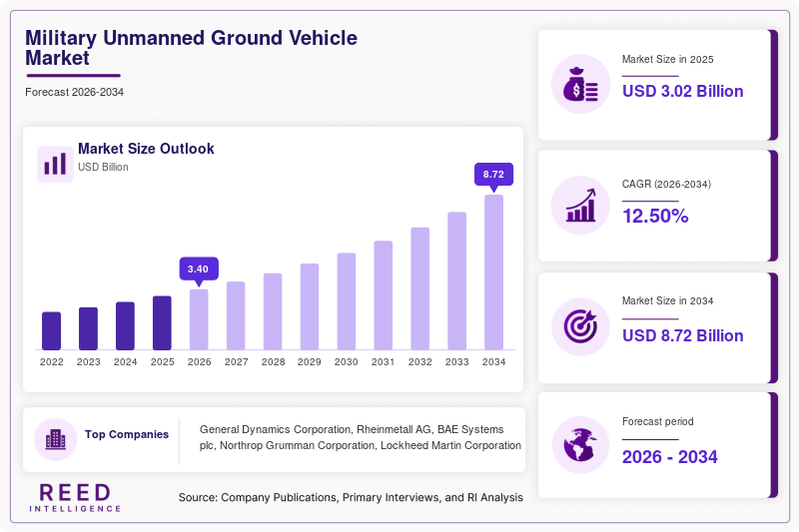The image size is (799, 532).
Task: Click the bar for 2028
Action: click(x=273, y=311)
